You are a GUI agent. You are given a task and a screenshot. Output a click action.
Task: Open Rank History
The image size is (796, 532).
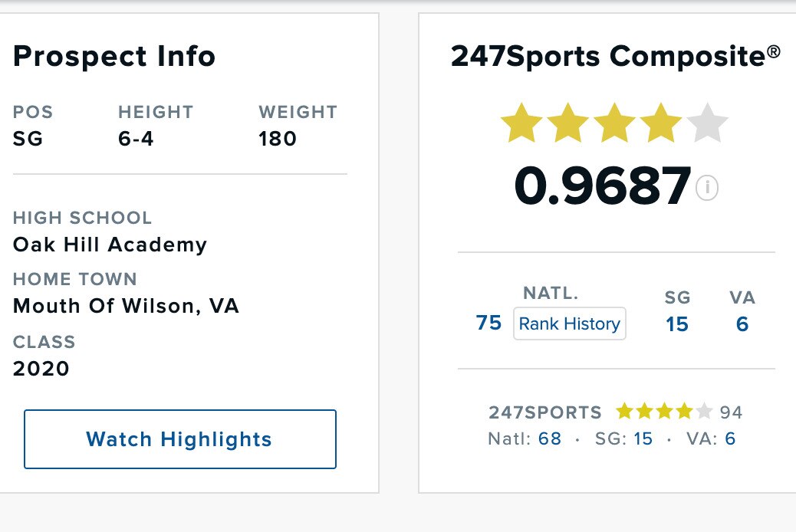coord(569,323)
